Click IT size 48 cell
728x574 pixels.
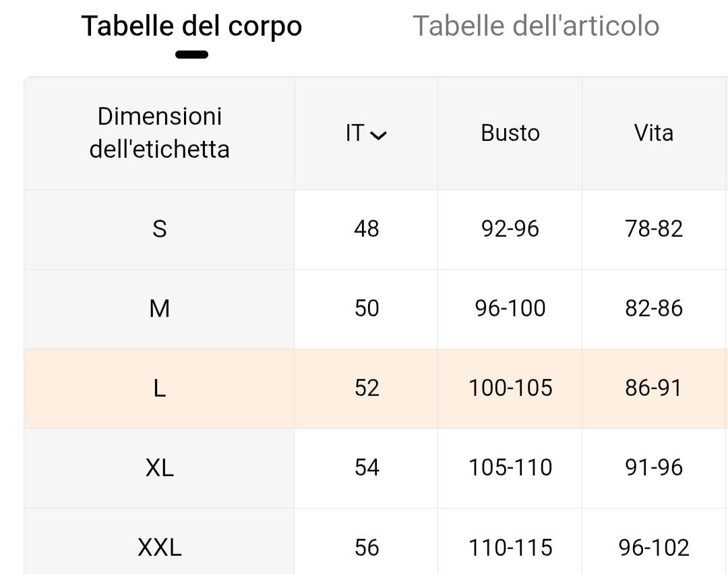[366, 229]
